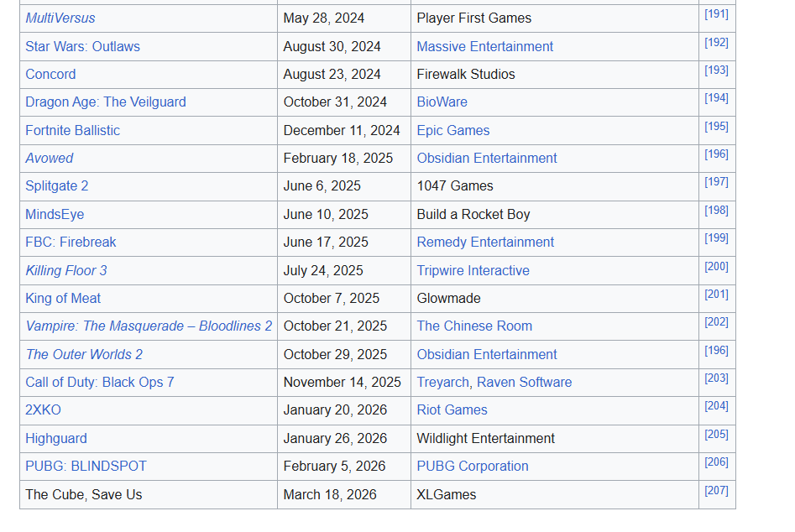The image size is (795, 532).
Task: Open the Remedy Entertainment developer link
Action: pos(485,243)
